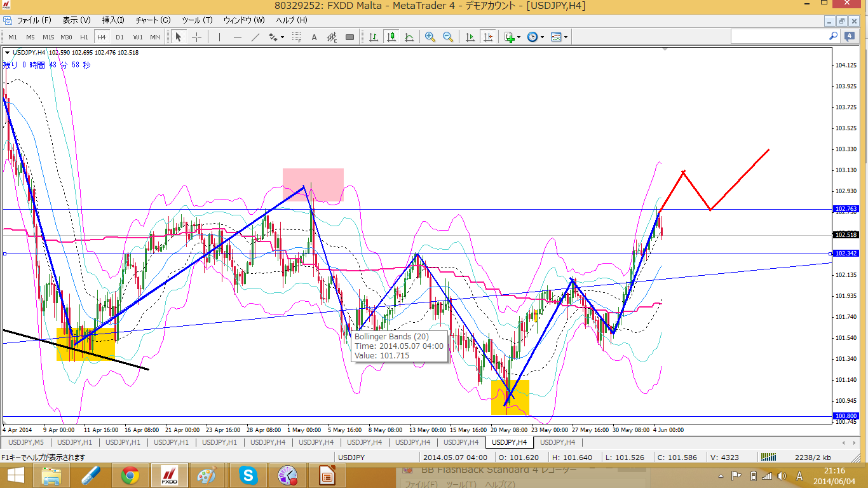Open the チャート (C) menu

(x=153, y=20)
